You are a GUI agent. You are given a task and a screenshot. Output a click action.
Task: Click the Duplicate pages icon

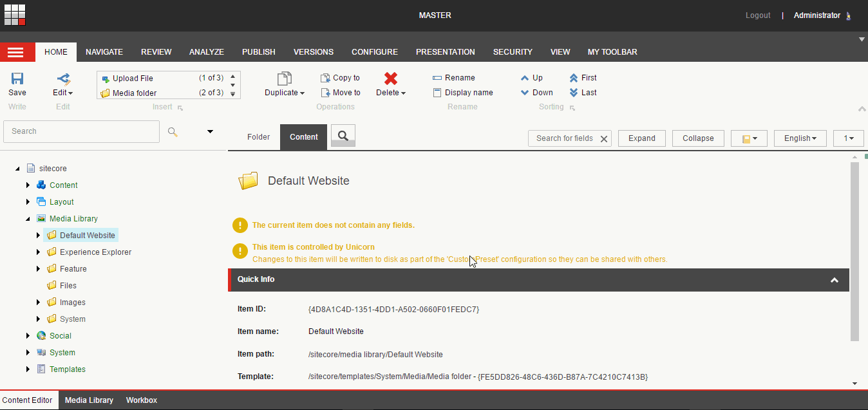coord(284,79)
